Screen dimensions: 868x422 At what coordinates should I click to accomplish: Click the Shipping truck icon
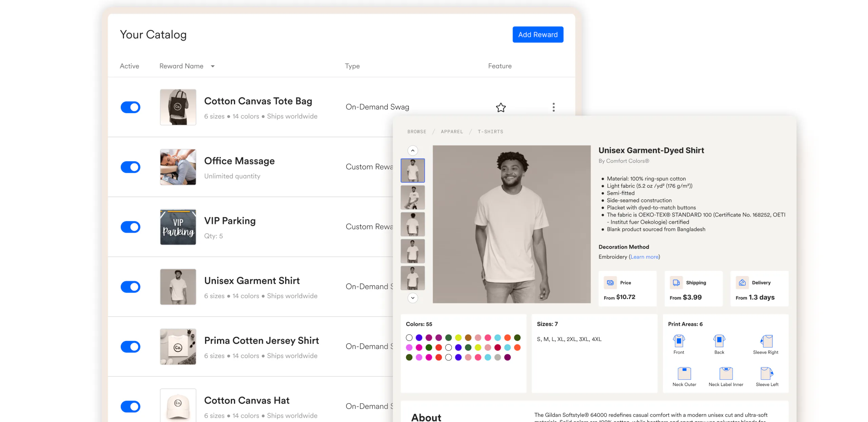[x=676, y=283]
